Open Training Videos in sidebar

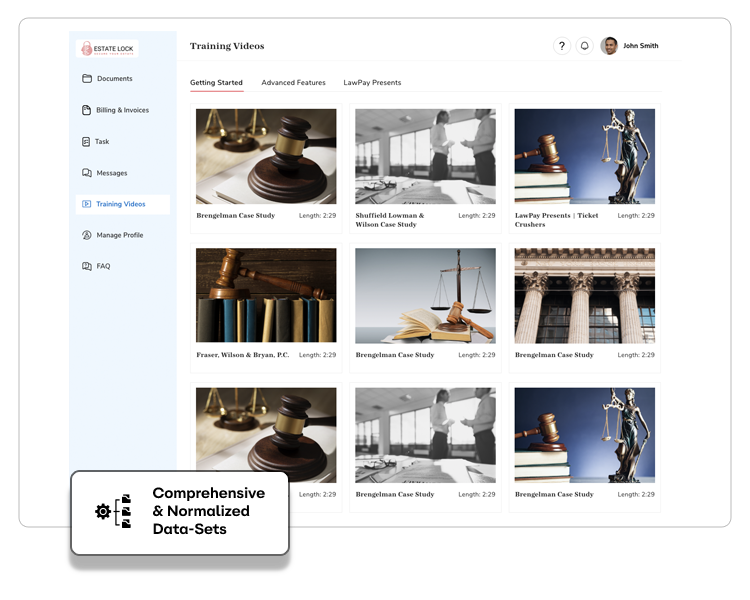click(120, 204)
